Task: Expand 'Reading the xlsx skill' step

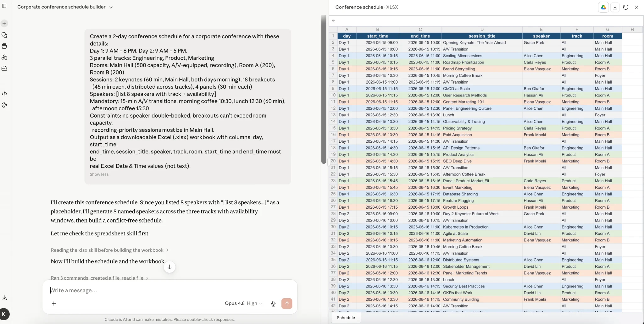Action: click(x=109, y=250)
